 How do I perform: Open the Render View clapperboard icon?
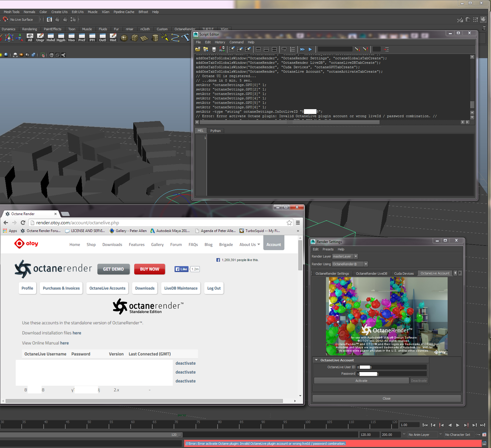[49, 19]
